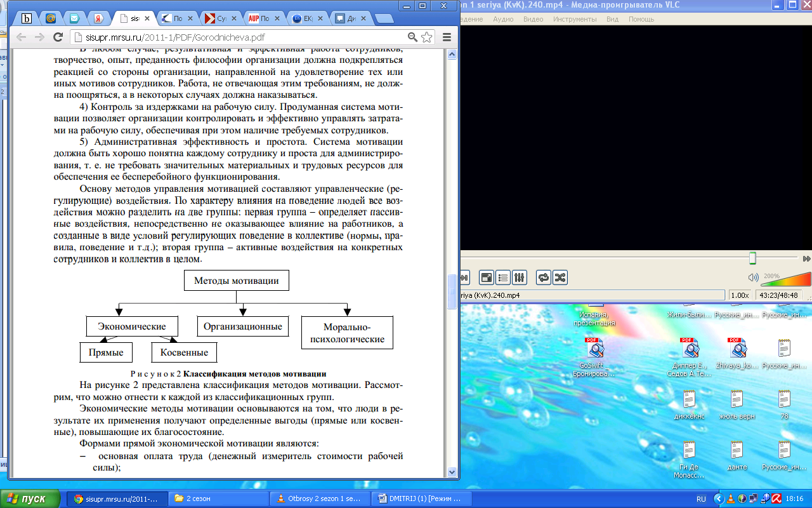Switch to the pinned Mail.ru @ tab

pos(50,18)
